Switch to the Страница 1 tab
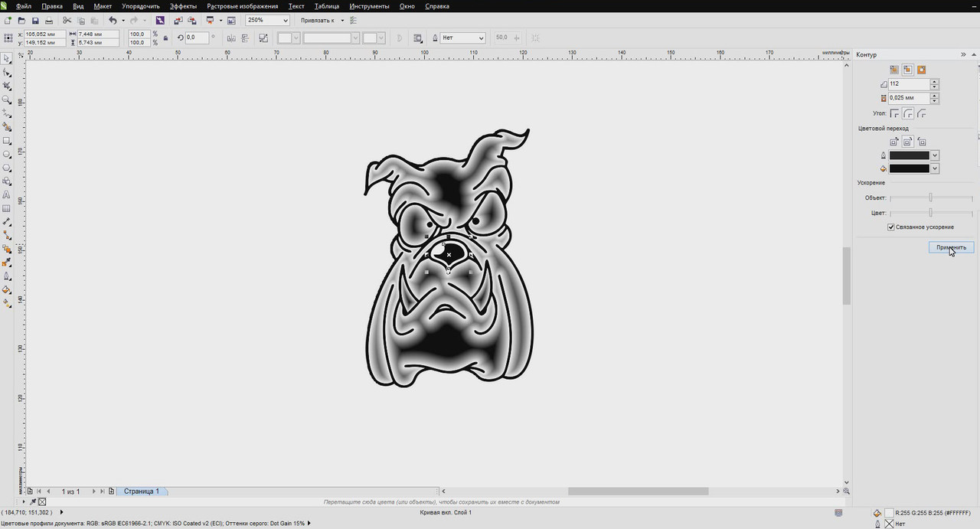Screen dimensions: 980x529 (142, 491)
